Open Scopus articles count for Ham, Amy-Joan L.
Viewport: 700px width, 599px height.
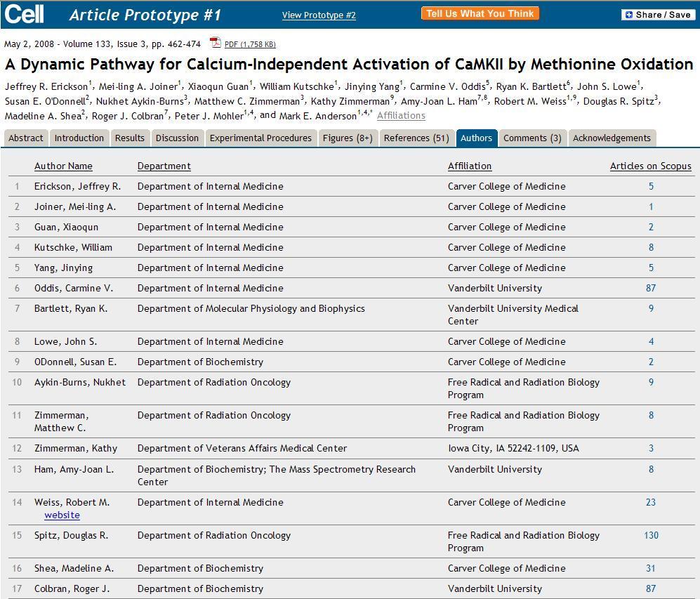pos(651,469)
